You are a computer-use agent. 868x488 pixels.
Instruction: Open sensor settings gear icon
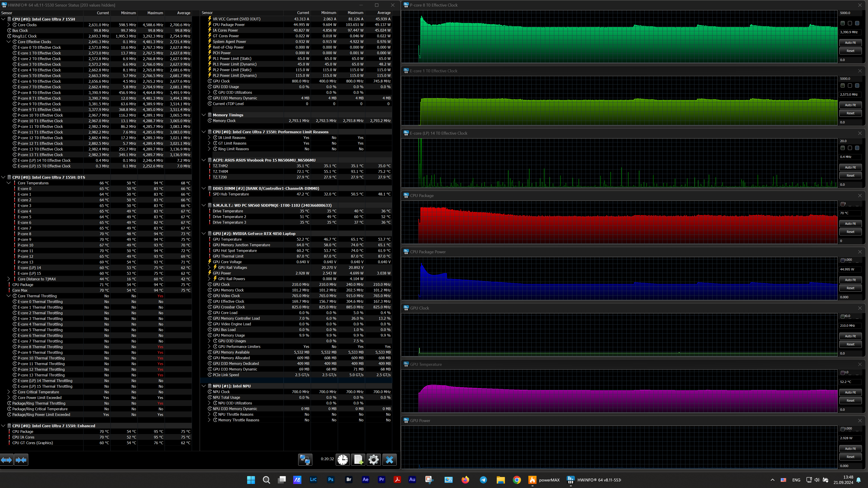click(374, 460)
